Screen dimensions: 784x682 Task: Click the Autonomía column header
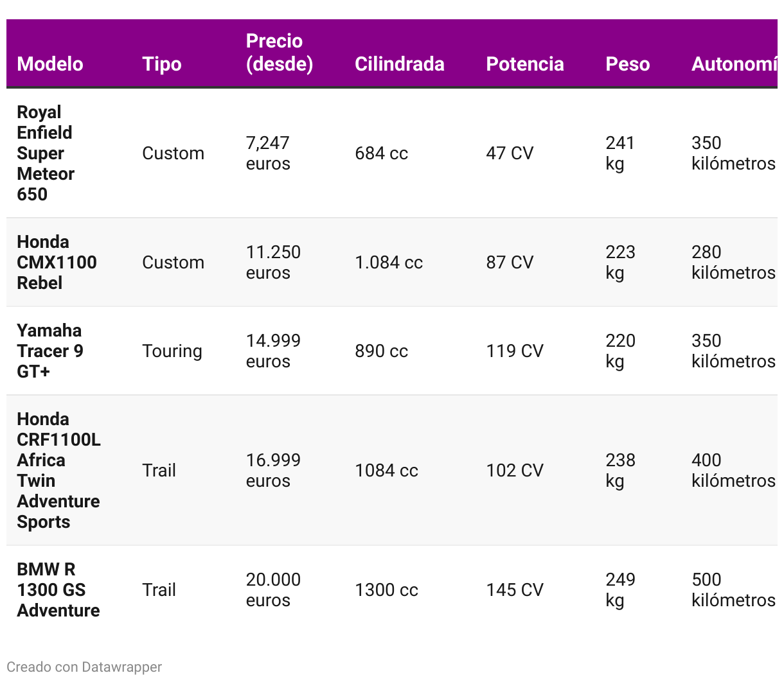734,64
